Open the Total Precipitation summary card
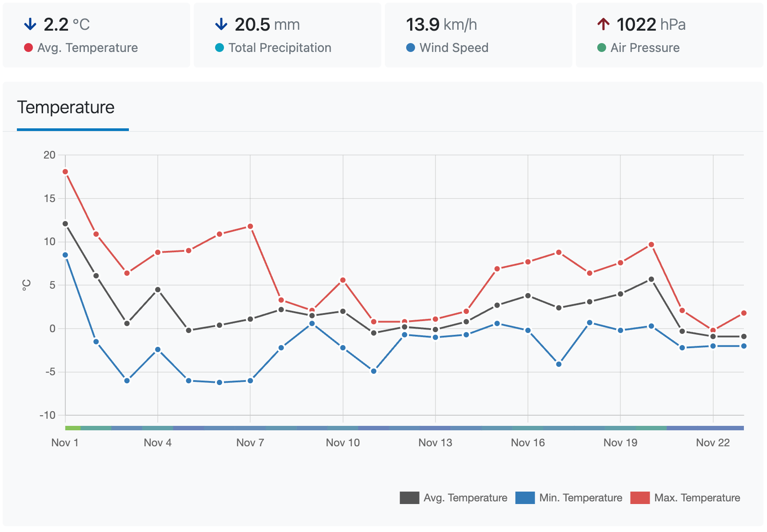Viewport: 767px width, 532px height. tap(288, 35)
